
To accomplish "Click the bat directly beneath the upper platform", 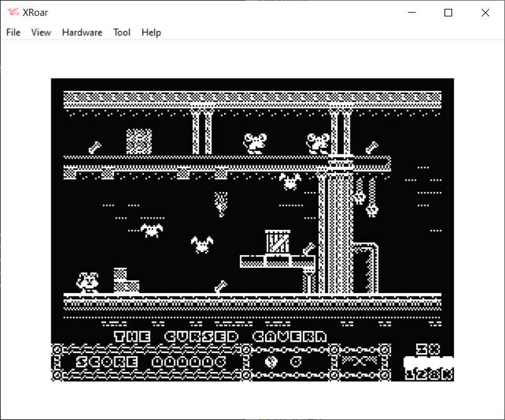I will point(290,182).
